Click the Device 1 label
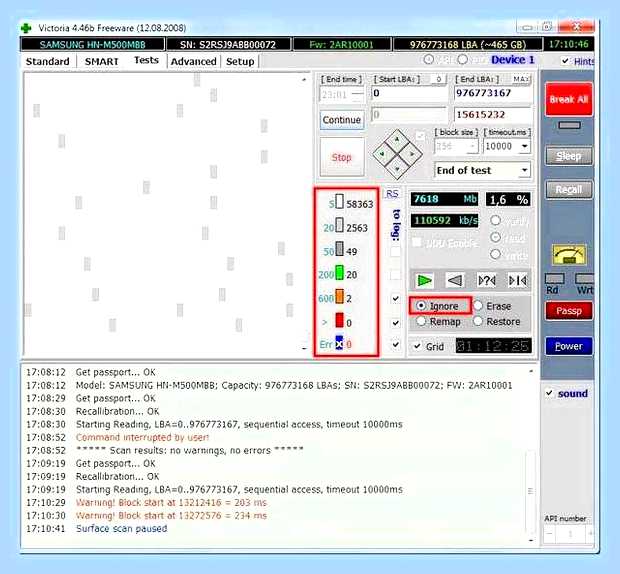Viewport: 620px width, 574px height. pyautogui.click(x=512, y=60)
